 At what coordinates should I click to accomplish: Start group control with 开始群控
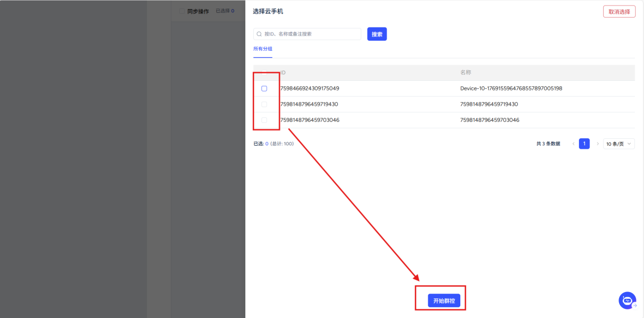444,301
